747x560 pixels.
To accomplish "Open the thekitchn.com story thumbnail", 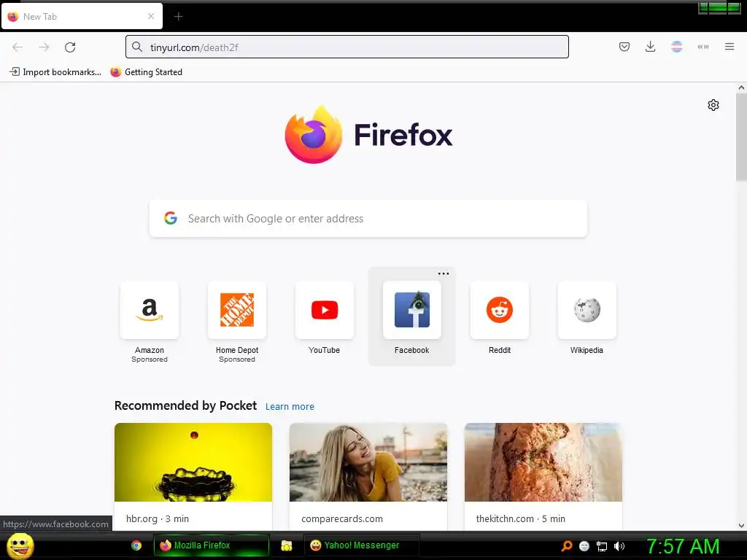I will coord(543,462).
